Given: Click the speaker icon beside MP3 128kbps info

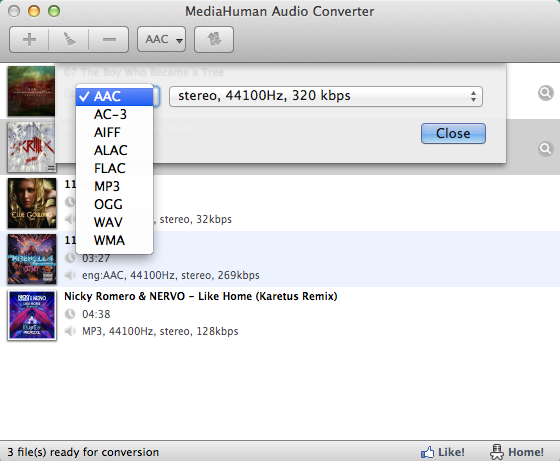Looking at the screenshot, I should [70, 331].
